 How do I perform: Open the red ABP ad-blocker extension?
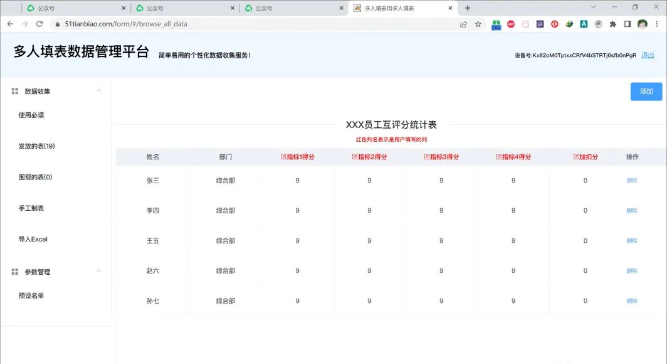[x=511, y=24]
